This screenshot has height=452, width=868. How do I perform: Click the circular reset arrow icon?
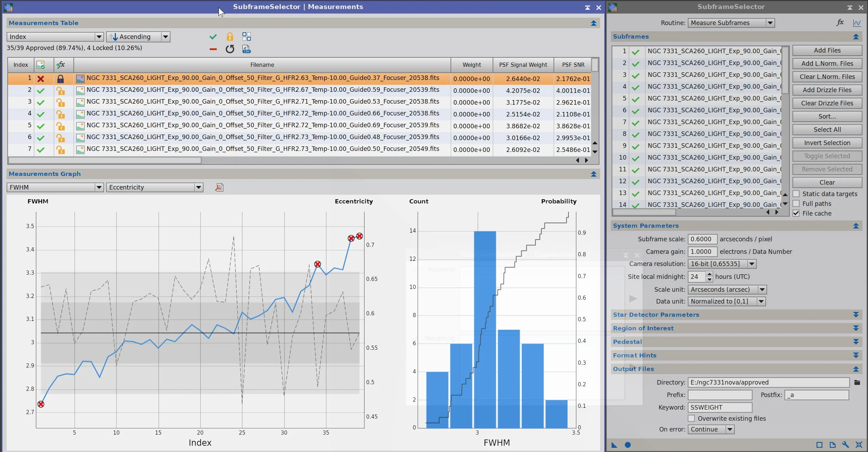click(230, 49)
